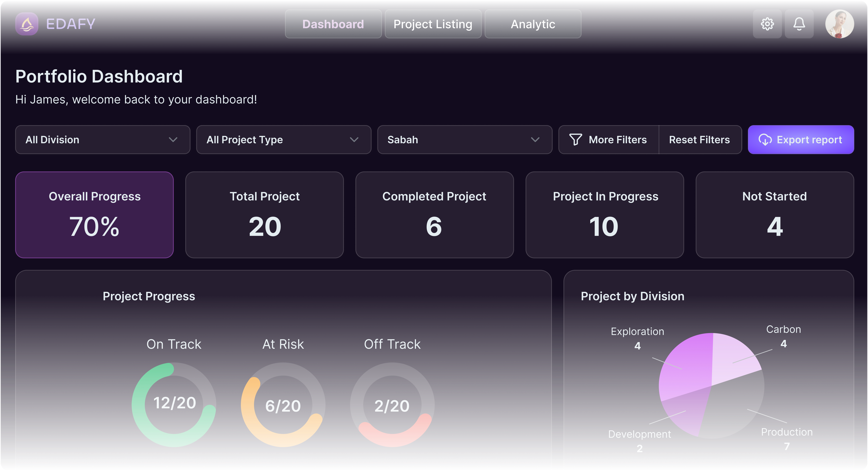Click the On Track 12/20 progress ring
This screenshot has height=471, width=868.
pos(174,405)
